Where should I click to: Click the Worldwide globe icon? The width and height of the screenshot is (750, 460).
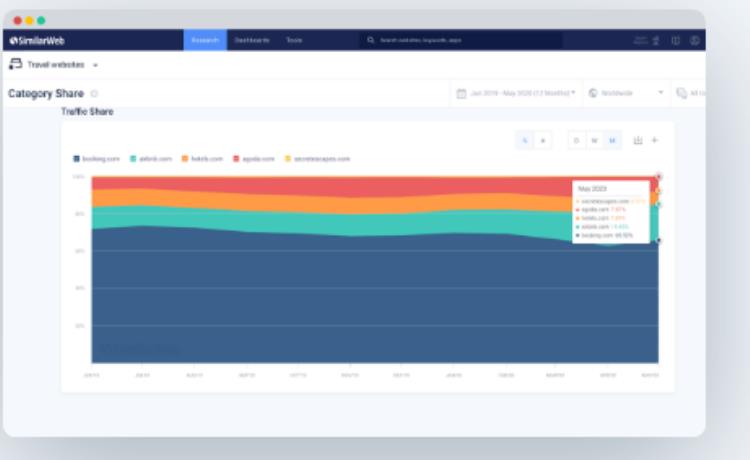pos(593,93)
